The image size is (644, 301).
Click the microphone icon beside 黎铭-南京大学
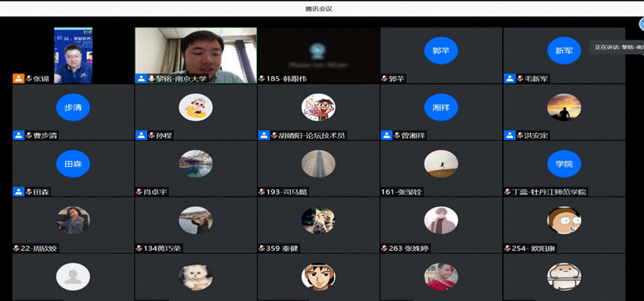click(x=152, y=79)
